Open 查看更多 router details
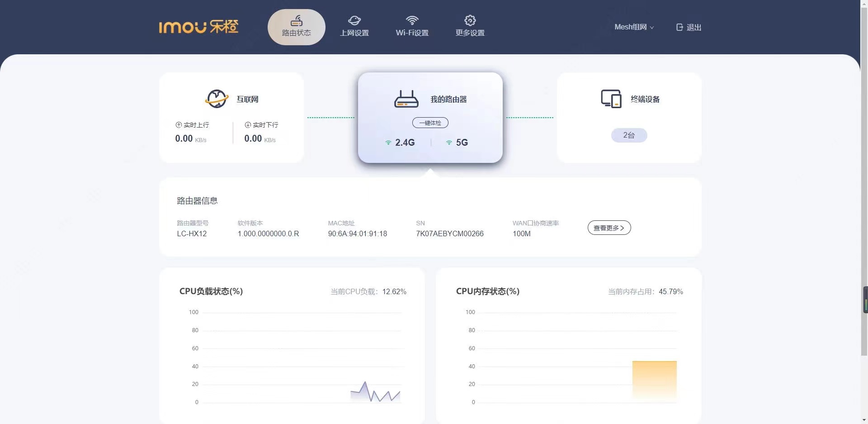This screenshot has height=424, width=868. [x=609, y=228]
